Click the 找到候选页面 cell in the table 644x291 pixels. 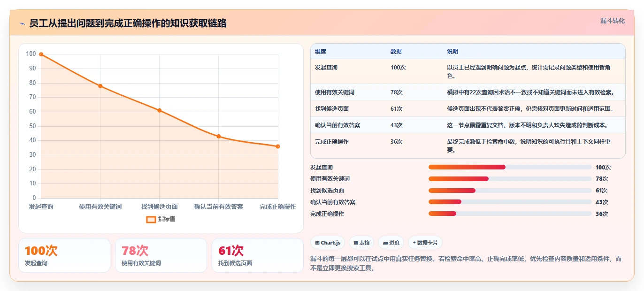click(x=332, y=109)
